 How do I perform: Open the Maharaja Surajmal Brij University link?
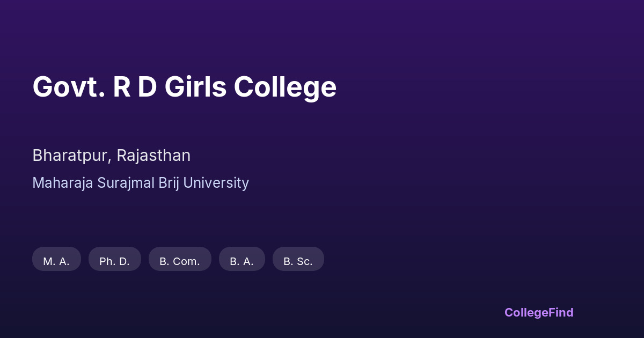141,183
